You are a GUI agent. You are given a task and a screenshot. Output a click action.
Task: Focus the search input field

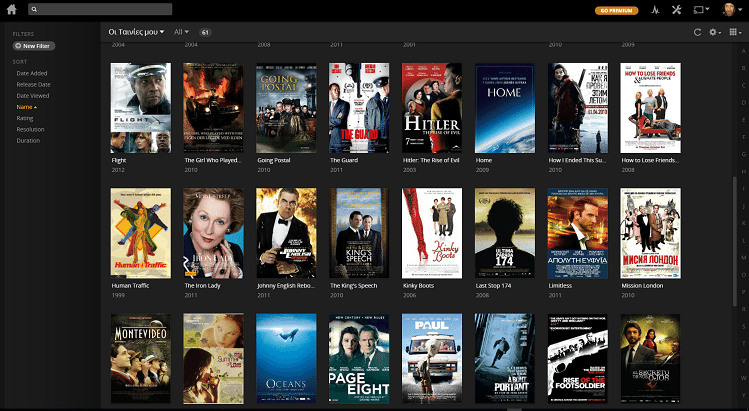point(100,9)
